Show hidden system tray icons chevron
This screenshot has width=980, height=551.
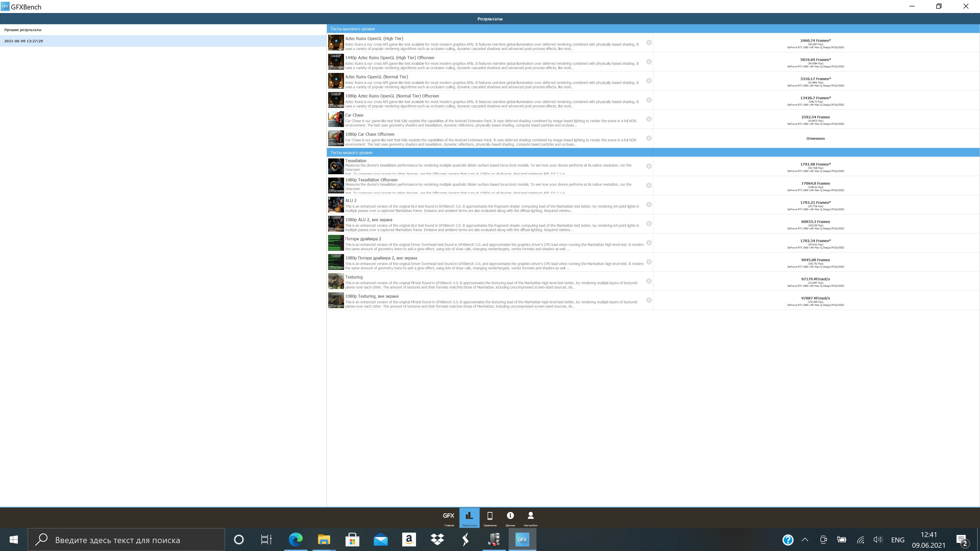tap(805, 540)
